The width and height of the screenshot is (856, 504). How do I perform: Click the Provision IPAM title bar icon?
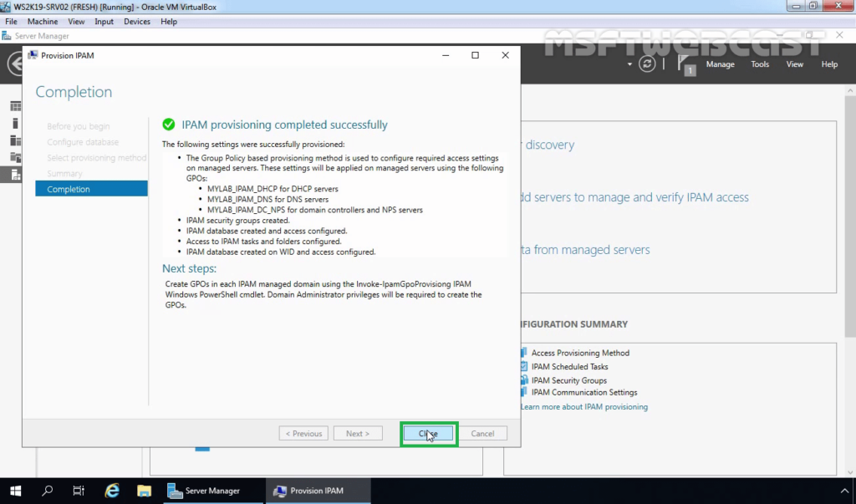click(33, 55)
